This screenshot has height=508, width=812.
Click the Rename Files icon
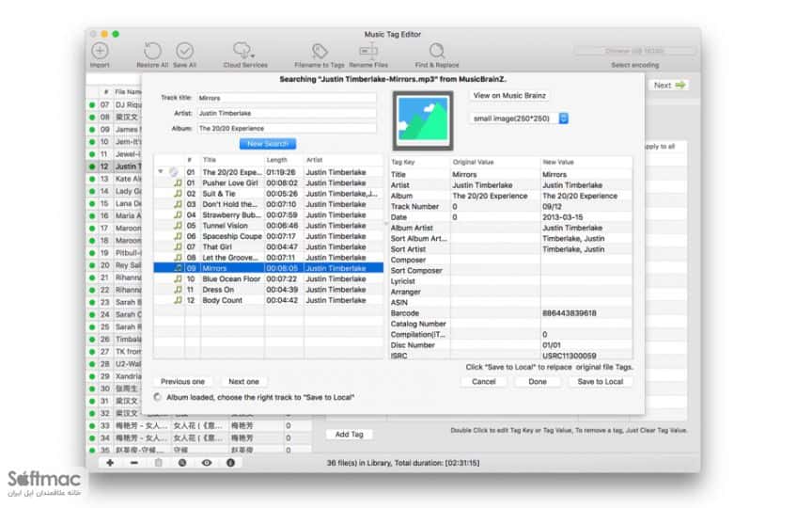tap(368, 50)
